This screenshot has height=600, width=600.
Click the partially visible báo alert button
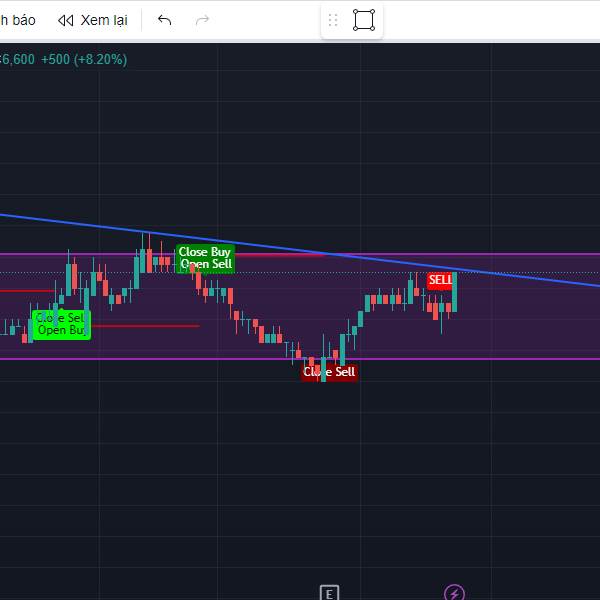[x=18, y=20]
